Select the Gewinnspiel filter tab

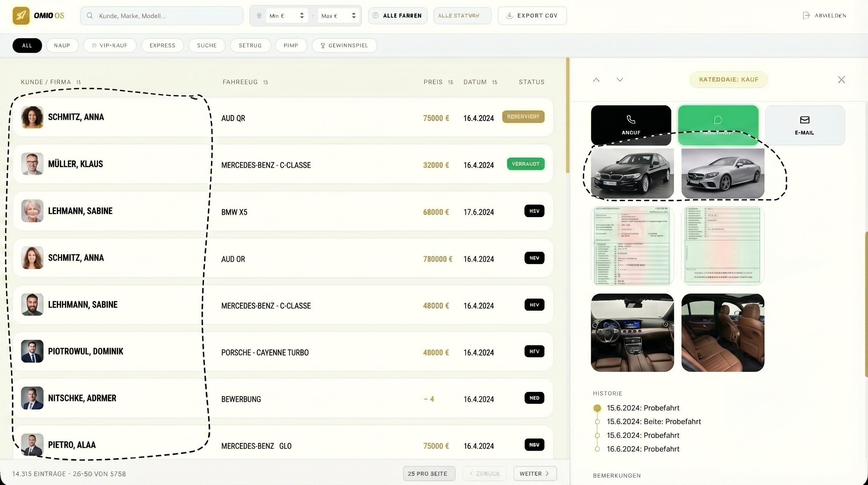pyautogui.click(x=344, y=45)
